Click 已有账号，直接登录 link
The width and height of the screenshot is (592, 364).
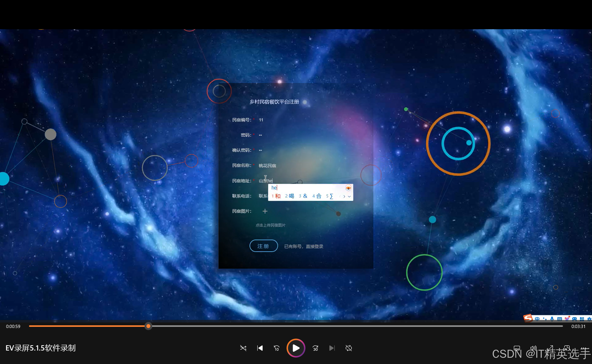(304, 246)
